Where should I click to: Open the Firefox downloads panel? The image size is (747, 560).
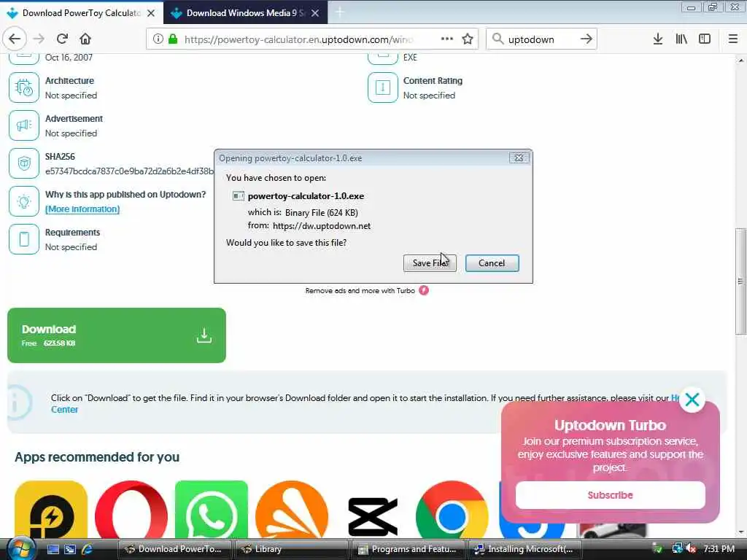(658, 39)
